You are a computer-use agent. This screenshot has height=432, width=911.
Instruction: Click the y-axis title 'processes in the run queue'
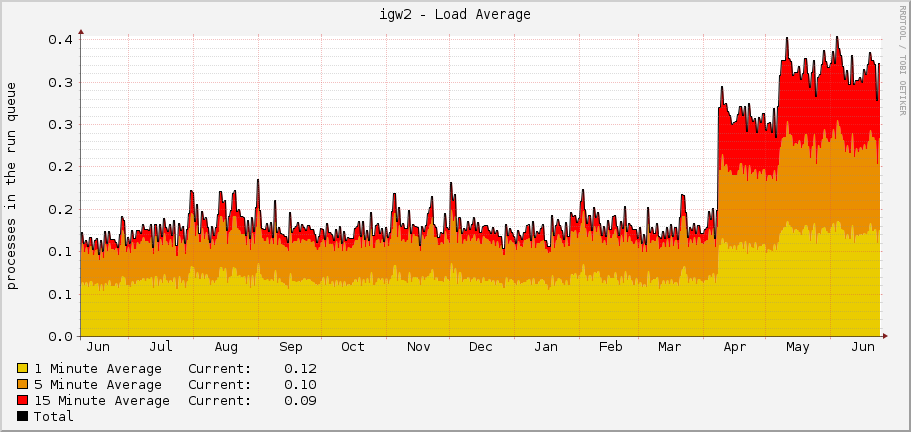coord(12,185)
